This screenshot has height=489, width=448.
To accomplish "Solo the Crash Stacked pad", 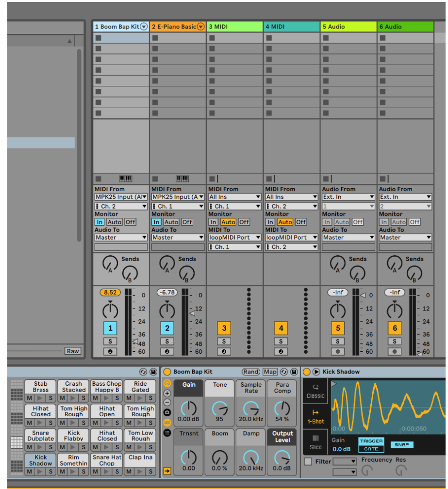I will point(83,398).
